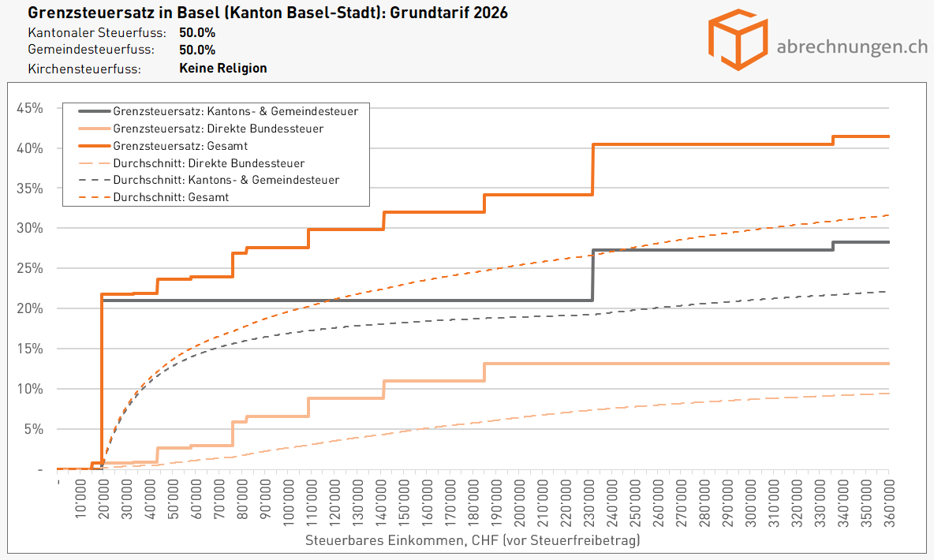The width and height of the screenshot is (934, 560).
Task: Click the light orange solid line legend swatch
Action: (x=94, y=129)
